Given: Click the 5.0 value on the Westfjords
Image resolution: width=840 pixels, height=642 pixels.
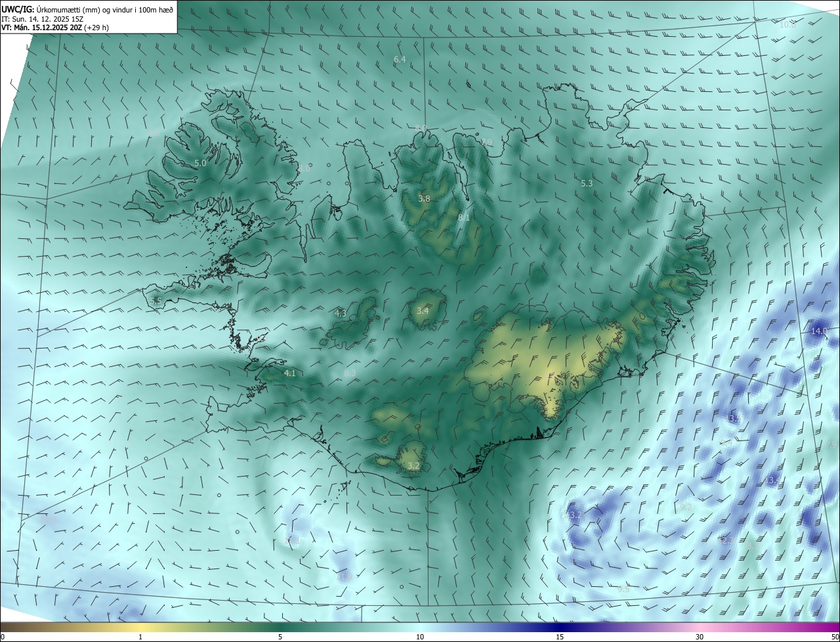Looking at the screenshot, I should (200, 163).
